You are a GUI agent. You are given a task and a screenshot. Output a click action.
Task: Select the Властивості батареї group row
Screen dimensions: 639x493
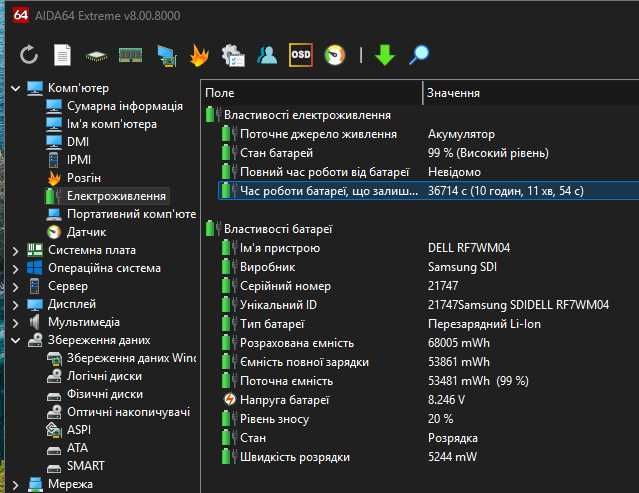421,229
